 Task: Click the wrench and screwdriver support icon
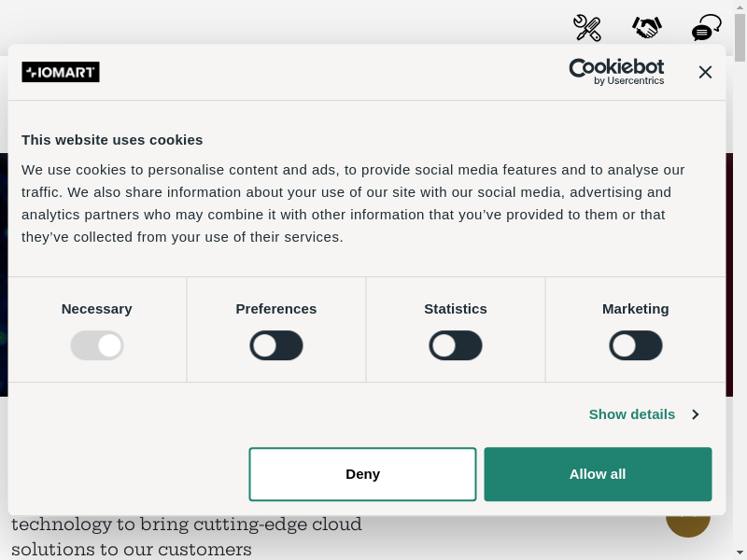click(587, 28)
